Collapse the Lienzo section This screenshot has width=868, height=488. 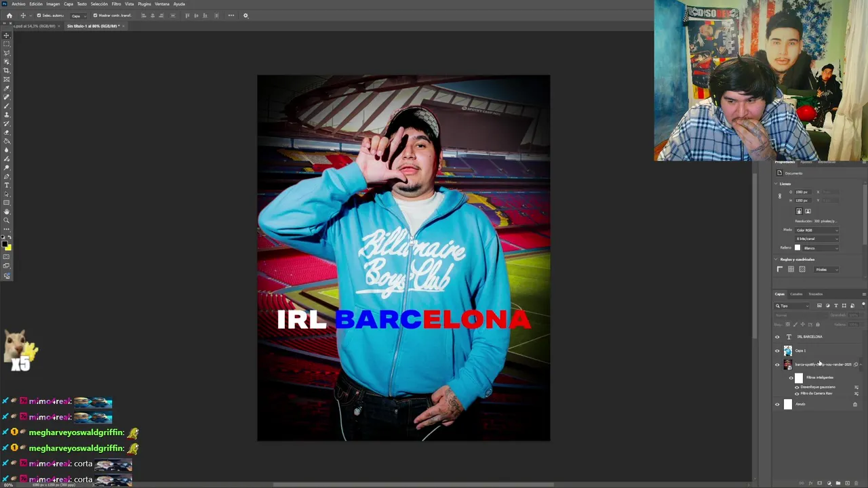tap(776, 184)
